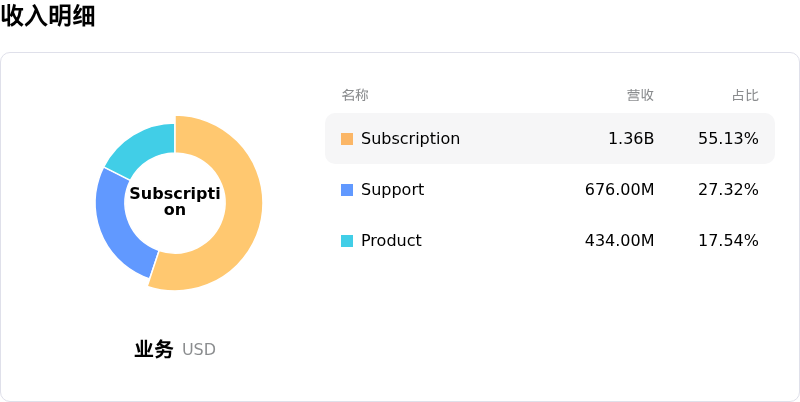Click the 1.36B revenue value
Viewport: 800px width, 402px height.
point(631,139)
